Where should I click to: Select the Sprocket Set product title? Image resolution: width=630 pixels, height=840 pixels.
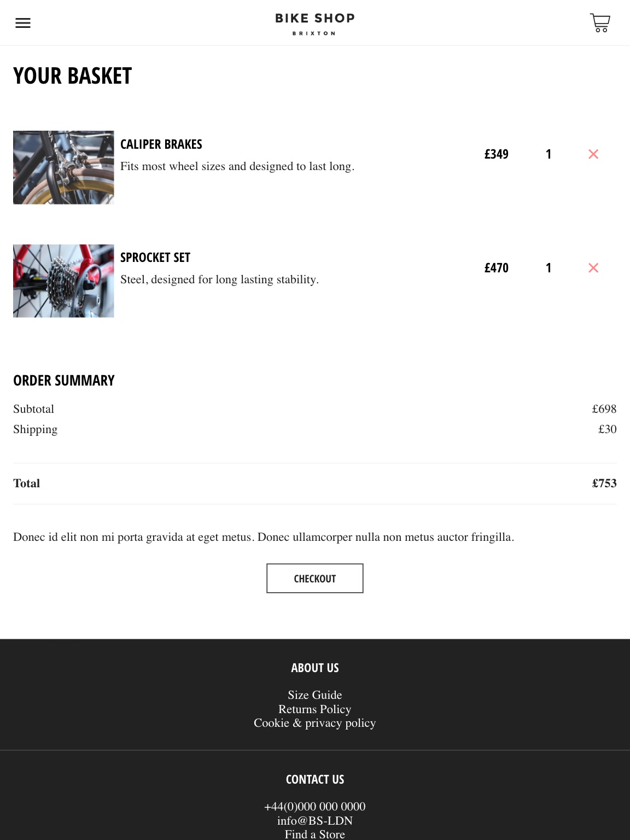(x=155, y=258)
